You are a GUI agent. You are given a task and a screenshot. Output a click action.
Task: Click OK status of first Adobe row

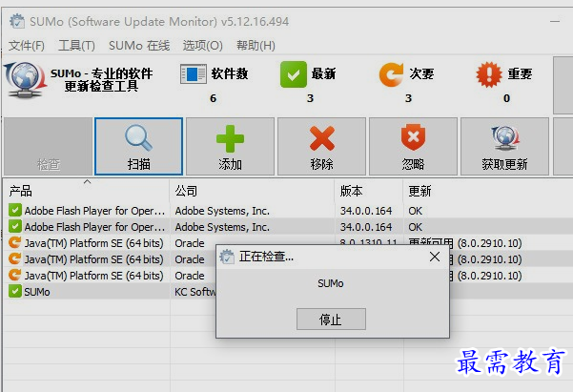point(416,211)
